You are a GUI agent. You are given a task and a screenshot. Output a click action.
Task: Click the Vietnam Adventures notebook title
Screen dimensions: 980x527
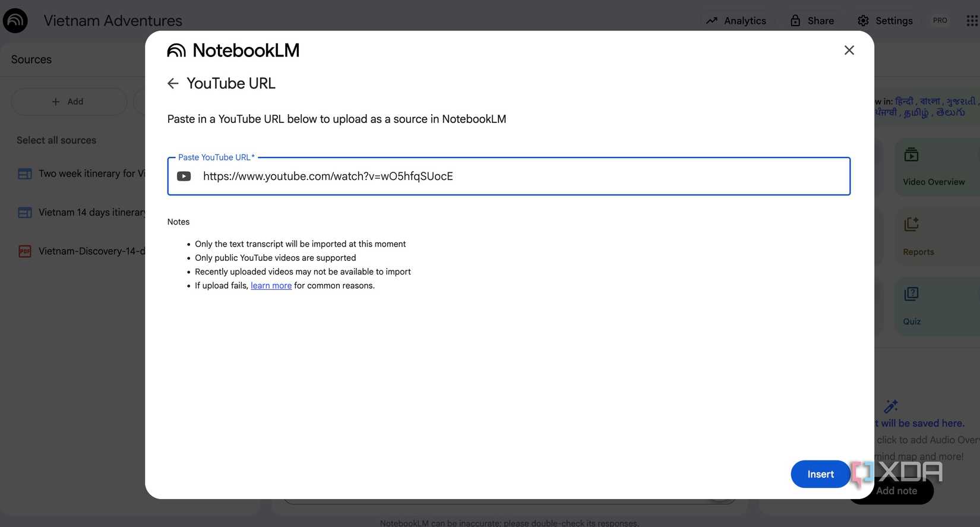[x=113, y=21]
